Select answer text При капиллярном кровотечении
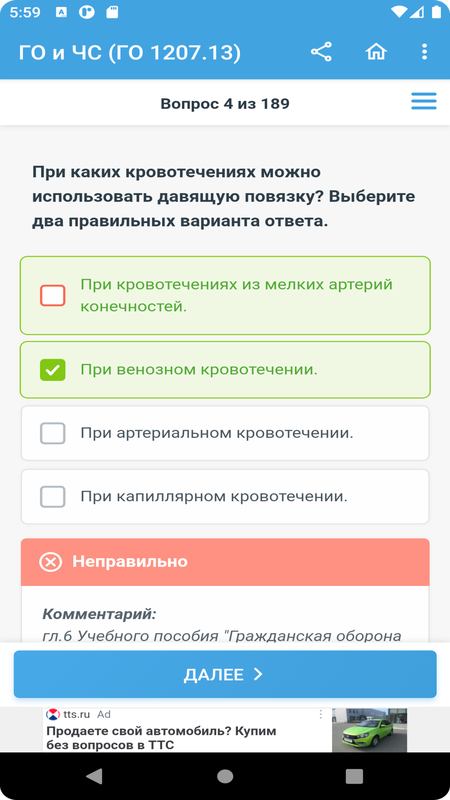 pyautogui.click(x=214, y=497)
